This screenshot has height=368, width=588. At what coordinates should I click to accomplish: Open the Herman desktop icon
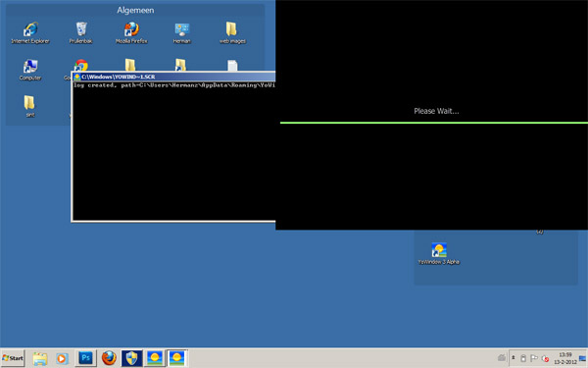(182, 33)
